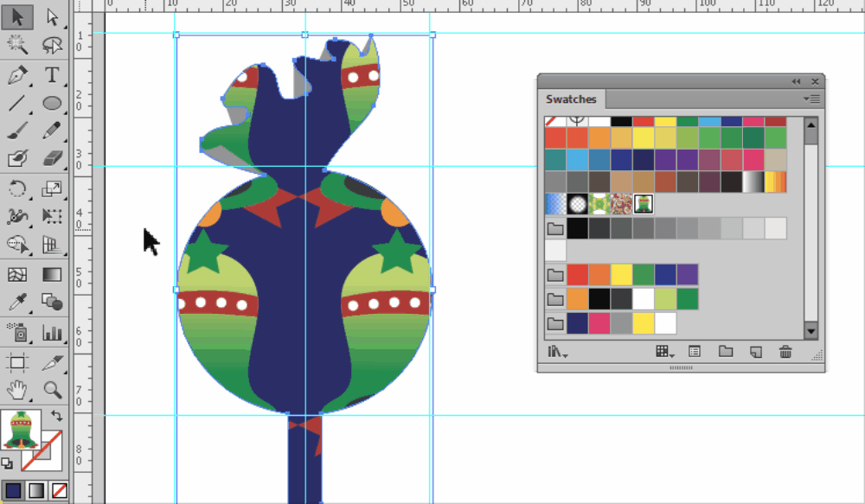Select the color group folder starting with red
This screenshot has height=504, width=865.
[x=555, y=275]
